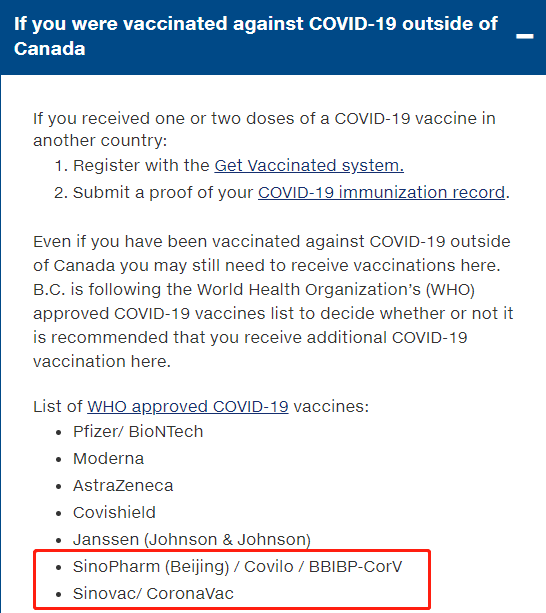Select the Moderna vaccine list item
This screenshot has height=613, width=546.
[108, 459]
